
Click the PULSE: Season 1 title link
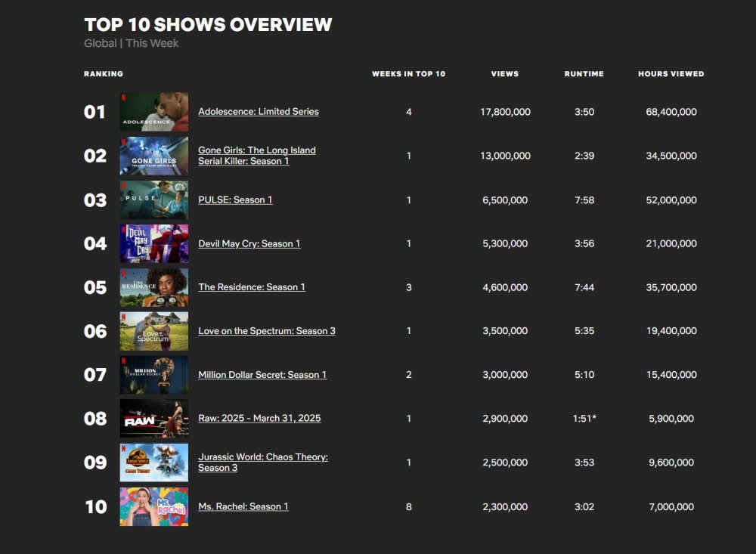[x=235, y=200]
